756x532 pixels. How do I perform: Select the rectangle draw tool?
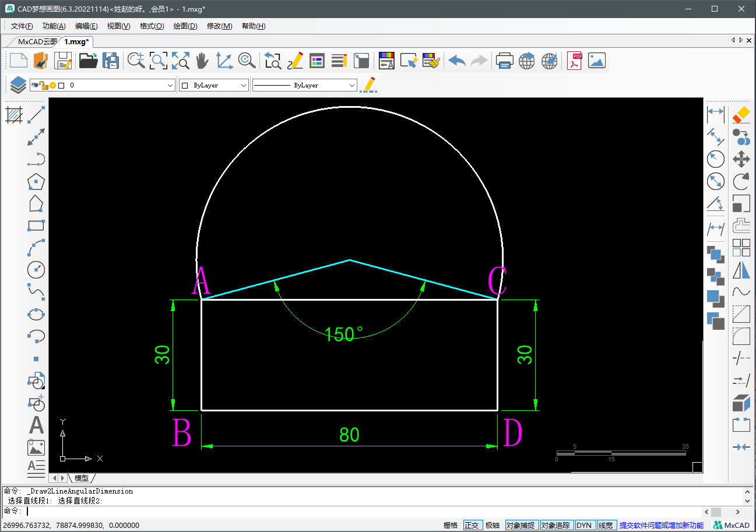(36, 226)
